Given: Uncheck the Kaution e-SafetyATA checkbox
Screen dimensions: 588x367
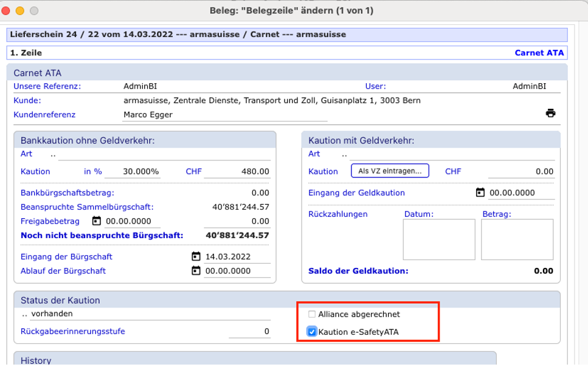Looking at the screenshot, I should [x=312, y=332].
